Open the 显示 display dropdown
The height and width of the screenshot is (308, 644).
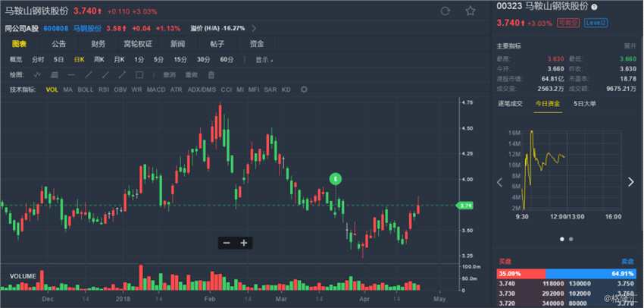pyautogui.click(x=264, y=59)
